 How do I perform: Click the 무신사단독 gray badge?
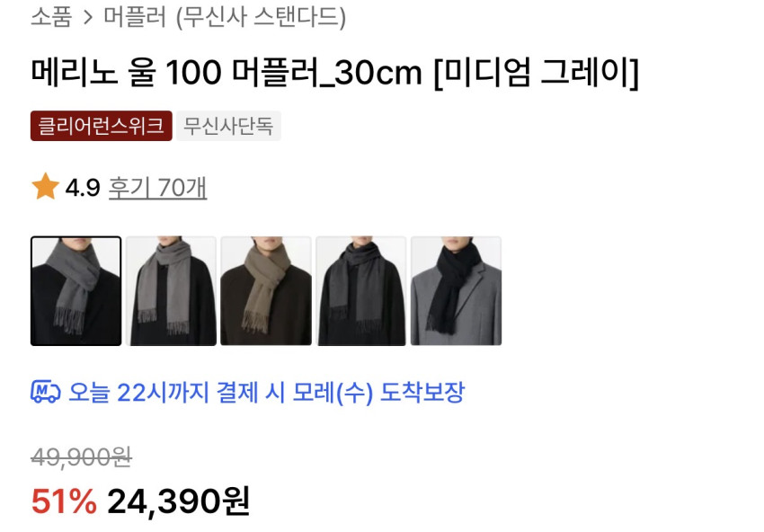[228, 126]
